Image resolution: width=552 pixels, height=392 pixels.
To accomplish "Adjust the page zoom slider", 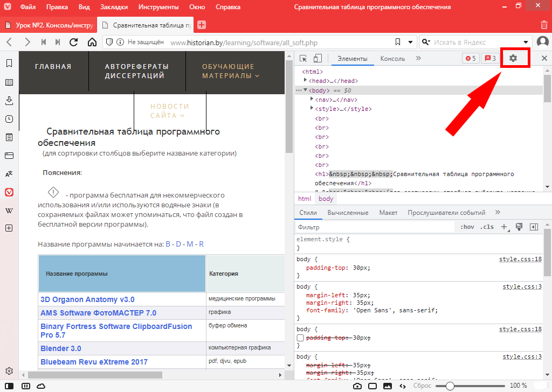I will click(x=449, y=386).
